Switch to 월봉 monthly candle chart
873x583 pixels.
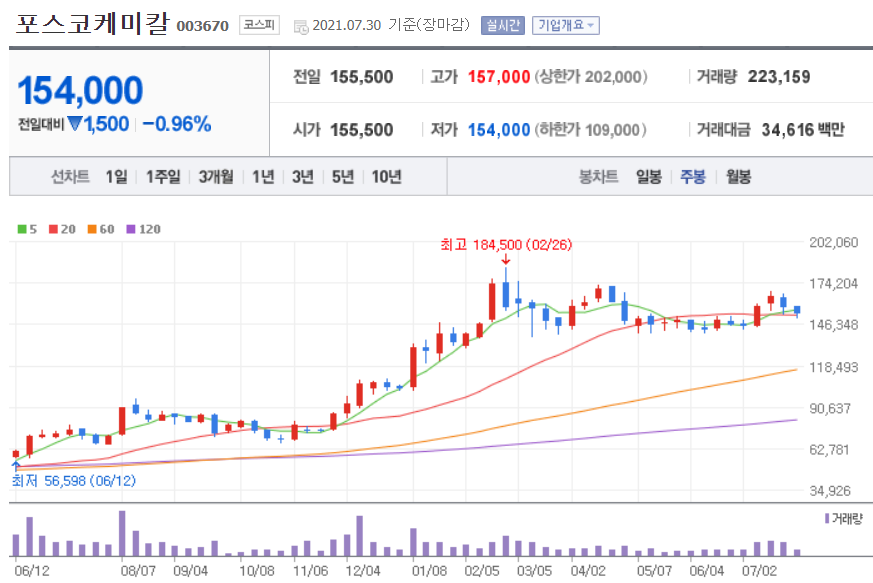pyautogui.click(x=738, y=177)
